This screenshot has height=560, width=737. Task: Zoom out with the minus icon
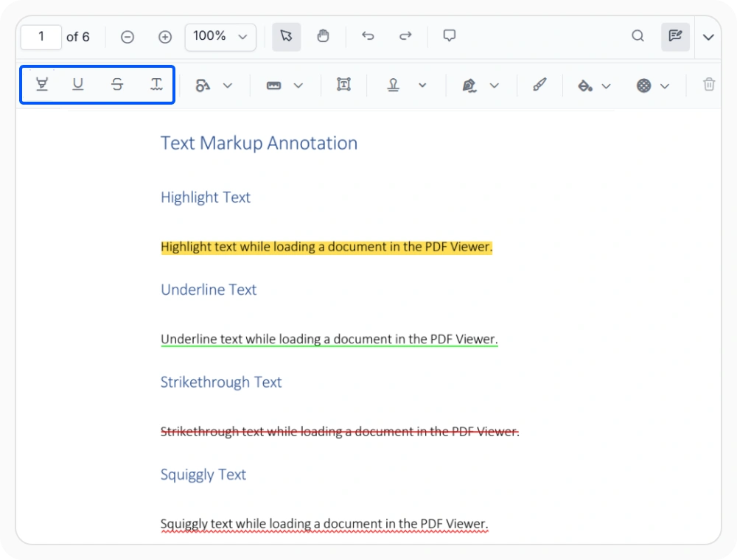(128, 37)
